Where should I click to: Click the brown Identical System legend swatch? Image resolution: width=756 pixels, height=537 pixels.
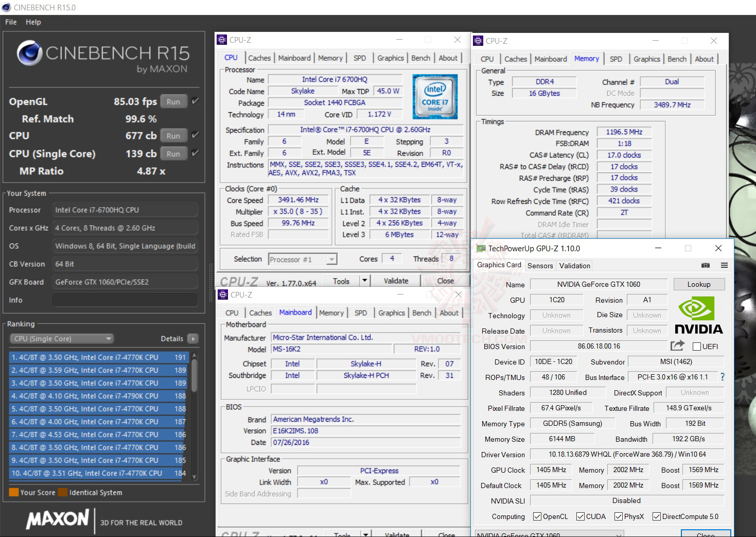pyautogui.click(x=63, y=492)
